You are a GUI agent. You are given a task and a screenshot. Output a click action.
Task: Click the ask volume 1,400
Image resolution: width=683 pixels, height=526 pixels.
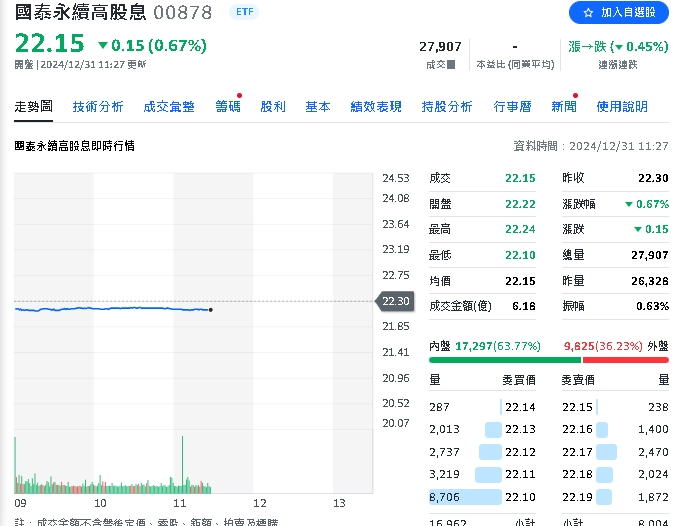[653, 429]
